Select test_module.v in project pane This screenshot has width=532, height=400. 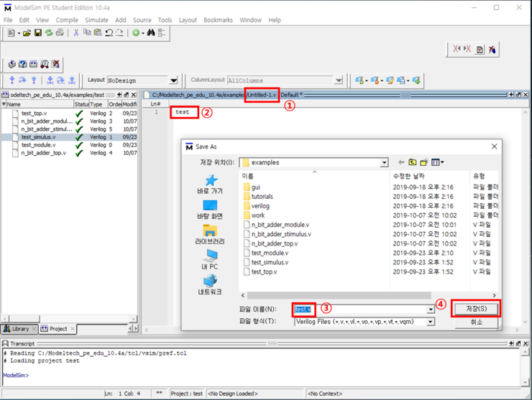tap(39, 145)
